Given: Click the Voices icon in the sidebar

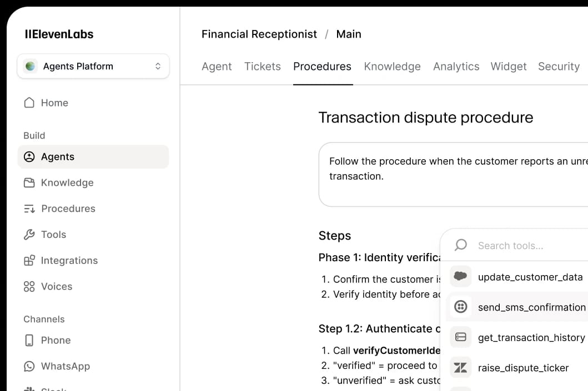Looking at the screenshot, I should (29, 286).
